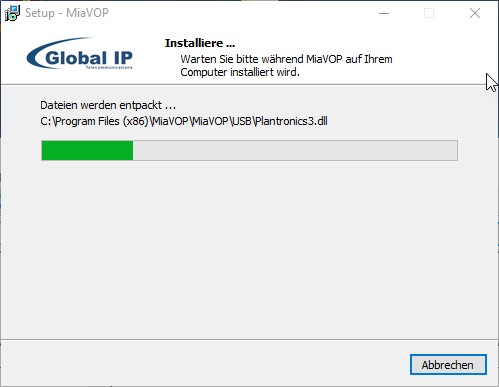
Task: Click the word "IP" in the logo
Action: tap(123, 58)
